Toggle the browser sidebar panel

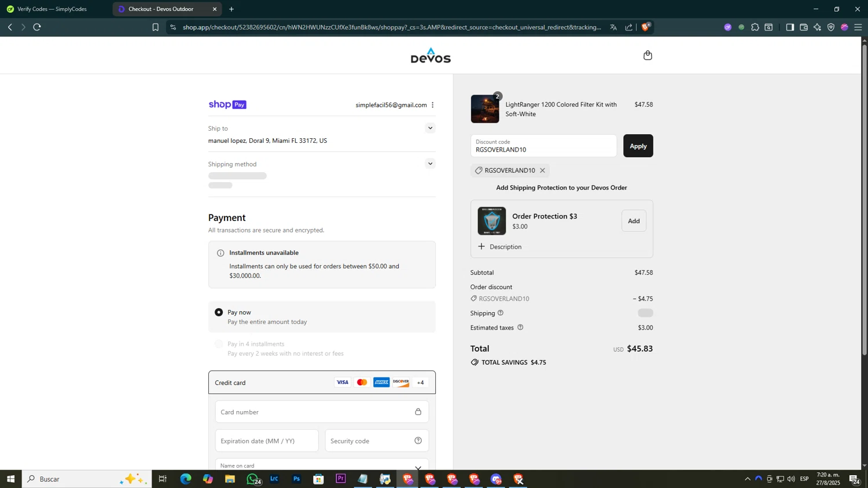click(790, 27)
